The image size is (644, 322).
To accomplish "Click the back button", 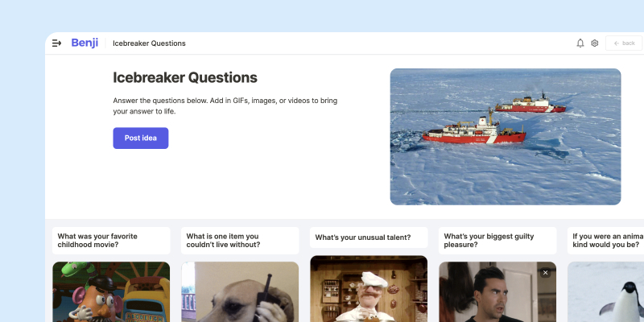I will tap(623, 43).
